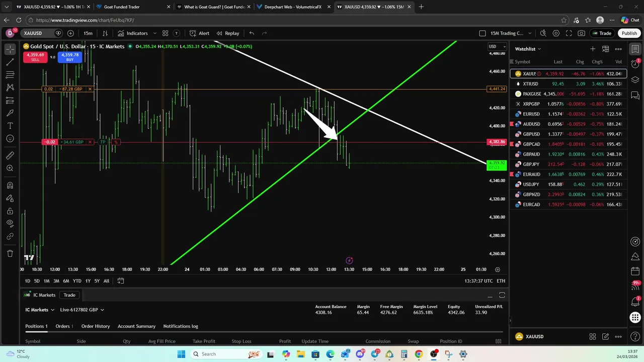Hide all drawings with the eye icon
The height and width of the screenshot is (362, 644).
[10, 224]
